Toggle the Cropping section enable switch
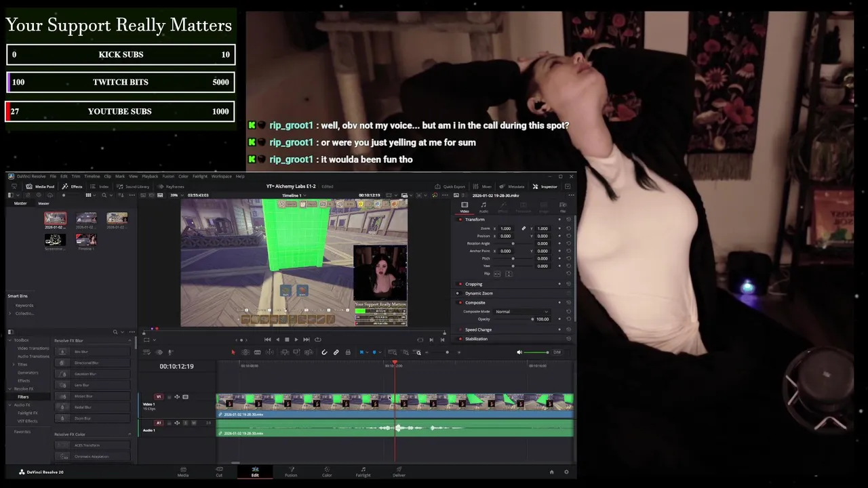 pyautogui.click(x=460, y=284)
